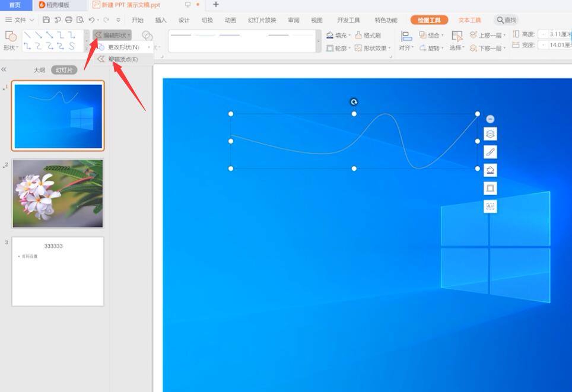Viewport: 572px width, 392px height.
Task: Click the plus icon to add new tab
Action: pyautogui.click(x=216, y=4)
